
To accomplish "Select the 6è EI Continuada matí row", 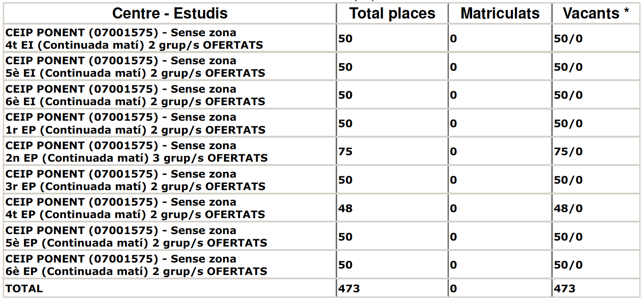I will pos(322,95).
